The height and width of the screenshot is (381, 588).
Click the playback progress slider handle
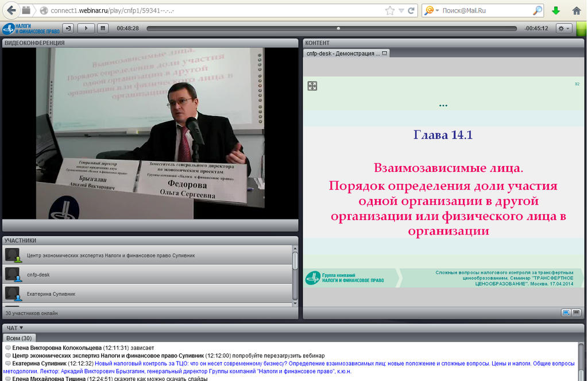coord(338,28)
